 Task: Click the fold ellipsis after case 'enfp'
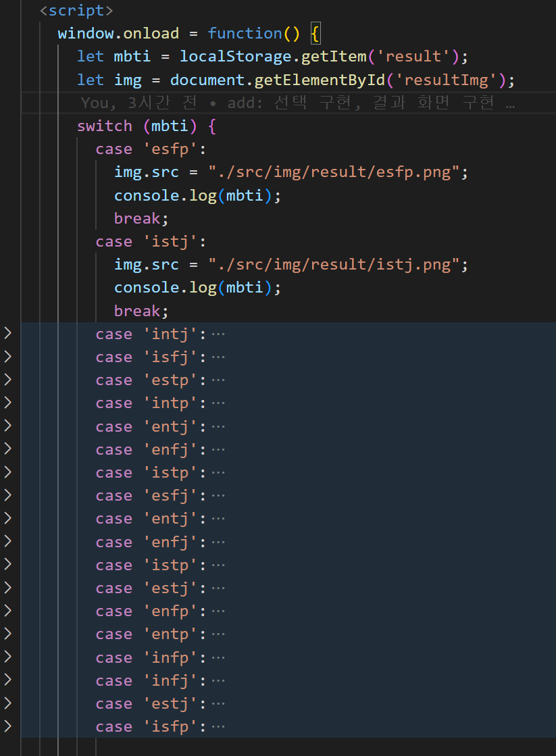pyautogui.click(x=218, y=611)
